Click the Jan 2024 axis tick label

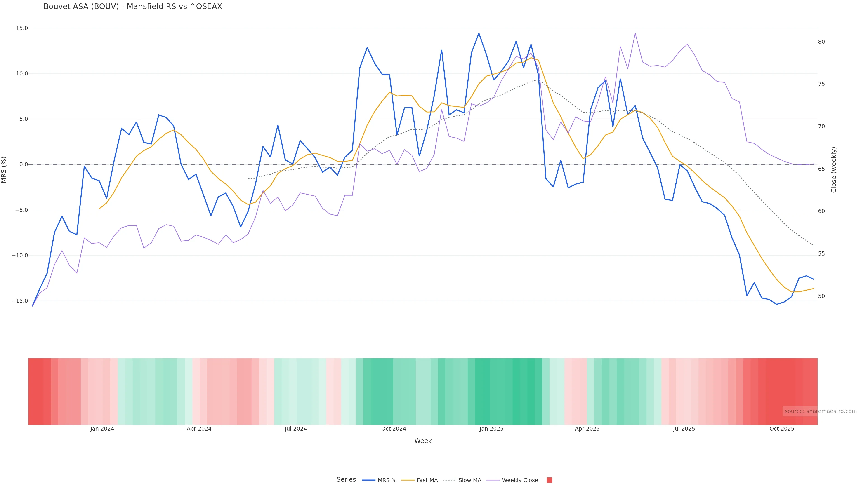coord(102,429)
